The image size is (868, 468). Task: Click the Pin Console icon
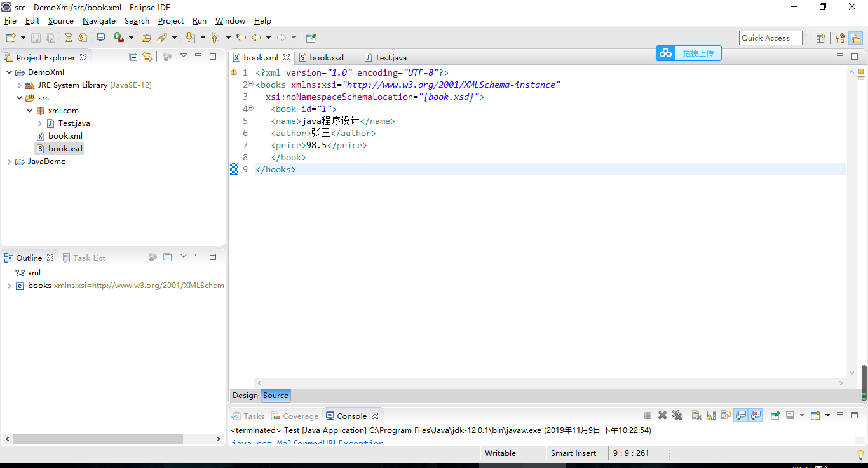775,415
